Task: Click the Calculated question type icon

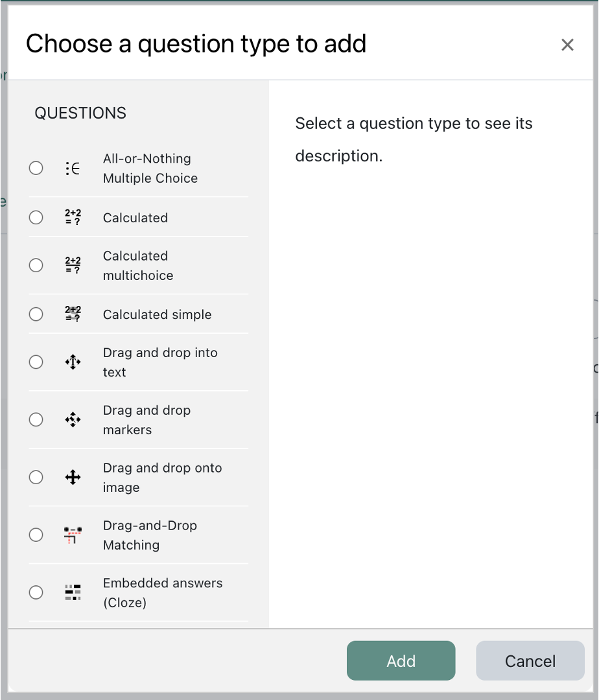Action: (x=73, y=217)
